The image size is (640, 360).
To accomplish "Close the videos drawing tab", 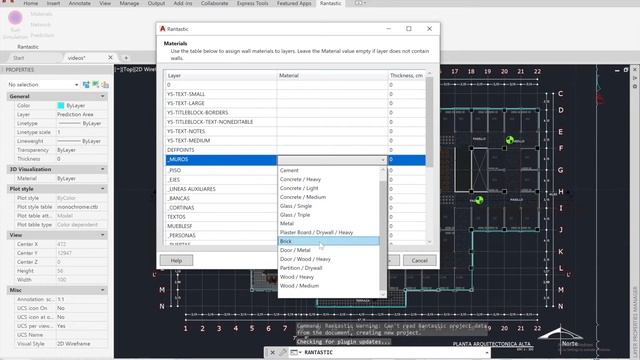I will pyautogui.click(x=110, y=58).
